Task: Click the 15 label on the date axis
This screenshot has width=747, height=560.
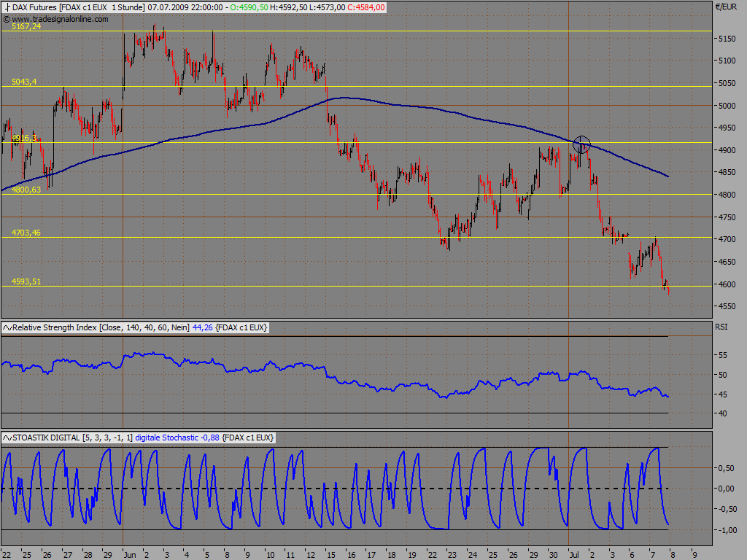Action: tap(331, 555)
